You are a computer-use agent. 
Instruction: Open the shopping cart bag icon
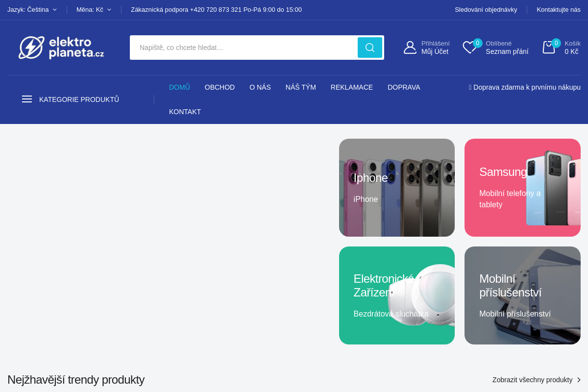coord(549,48)
